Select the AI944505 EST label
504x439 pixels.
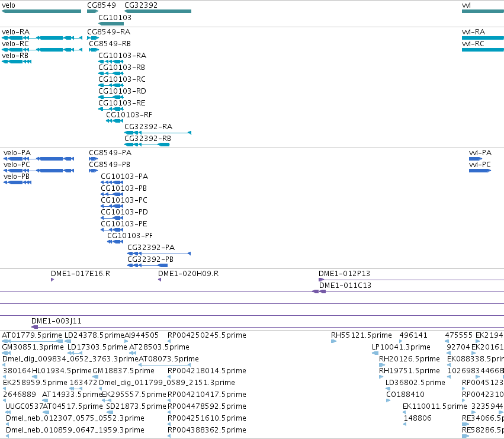click(142, 335)
